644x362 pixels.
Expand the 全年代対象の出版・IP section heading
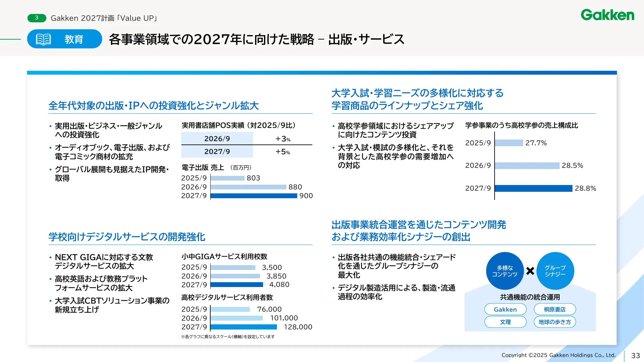coord(155,105)
